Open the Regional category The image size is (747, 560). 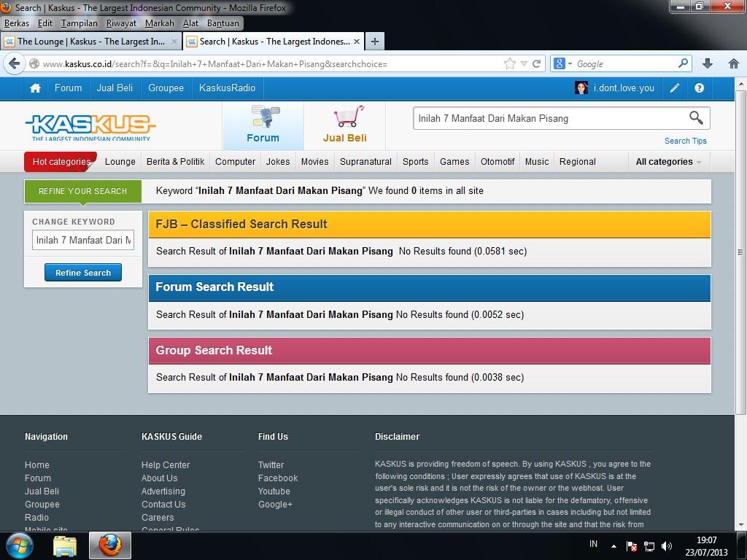click(578, 162)
